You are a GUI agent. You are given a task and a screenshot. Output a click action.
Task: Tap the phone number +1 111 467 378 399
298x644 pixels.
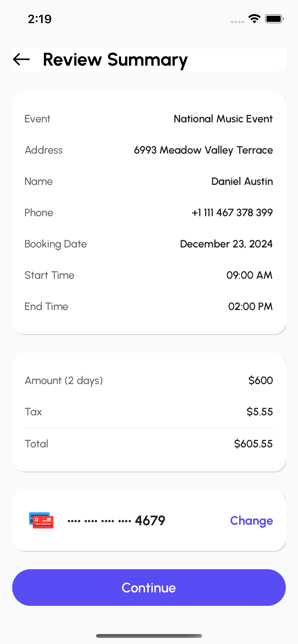pos(232,213)
